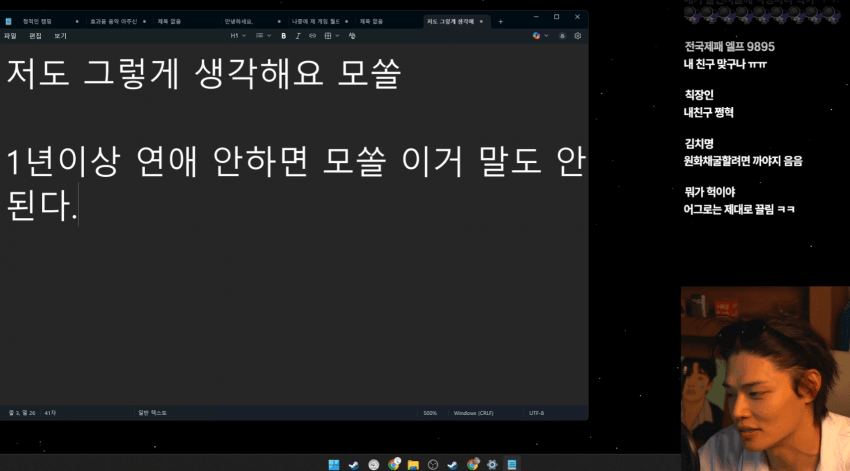Open the H1 heading style dropdown
Image resolution: width=850 pixels, height=471 pixels.
tap(237, 35)
